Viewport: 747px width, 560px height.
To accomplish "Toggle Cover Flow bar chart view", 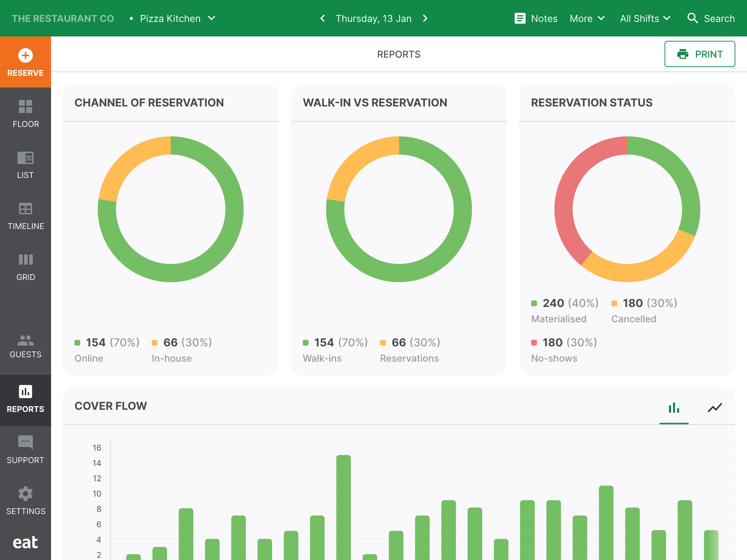I will tap(674, 408).
